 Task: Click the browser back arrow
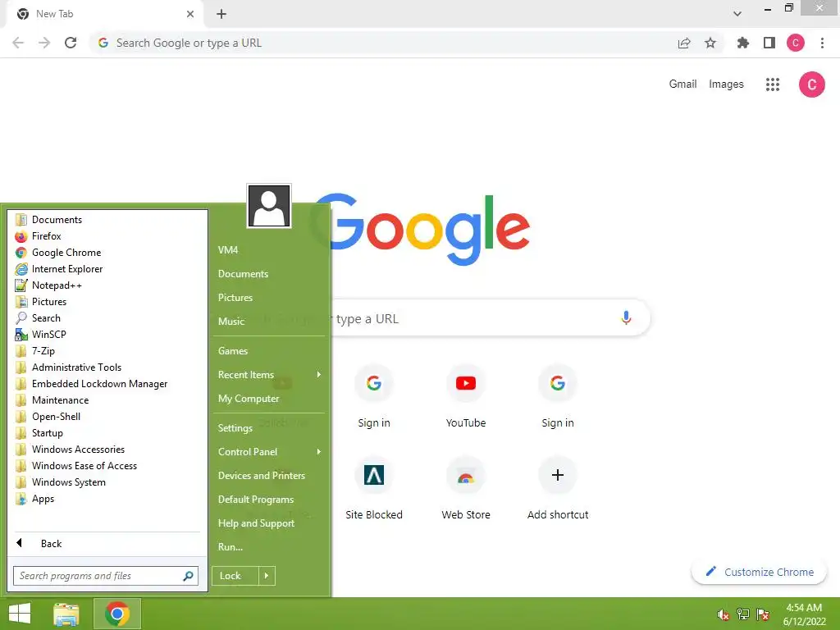(18, 43)
